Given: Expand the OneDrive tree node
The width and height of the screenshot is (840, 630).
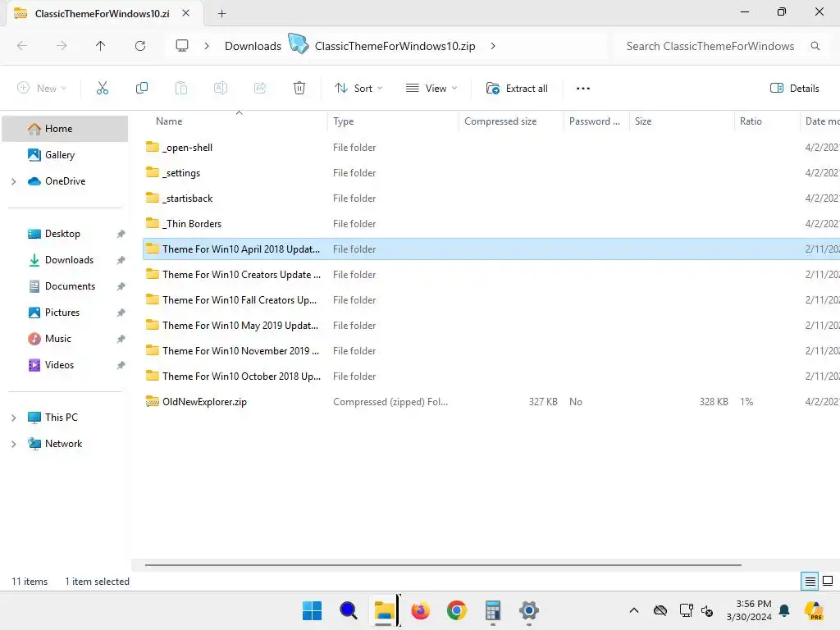Looking at the screenshot, I should pos(14,181).
